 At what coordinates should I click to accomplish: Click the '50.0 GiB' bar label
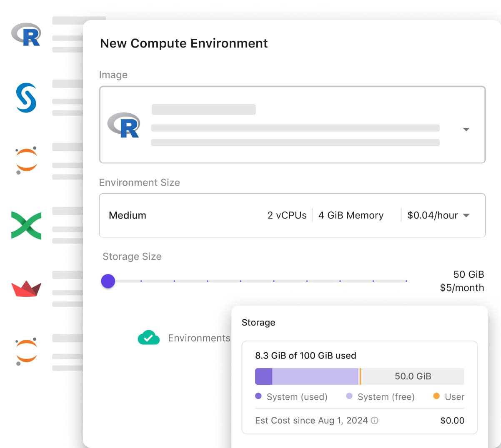click(413, 376)
